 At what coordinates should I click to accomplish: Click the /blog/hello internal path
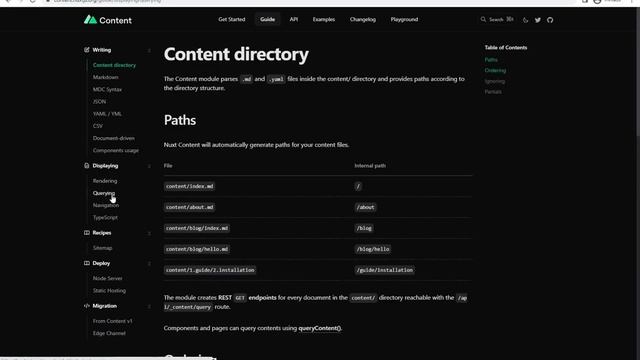pos(373,249)
